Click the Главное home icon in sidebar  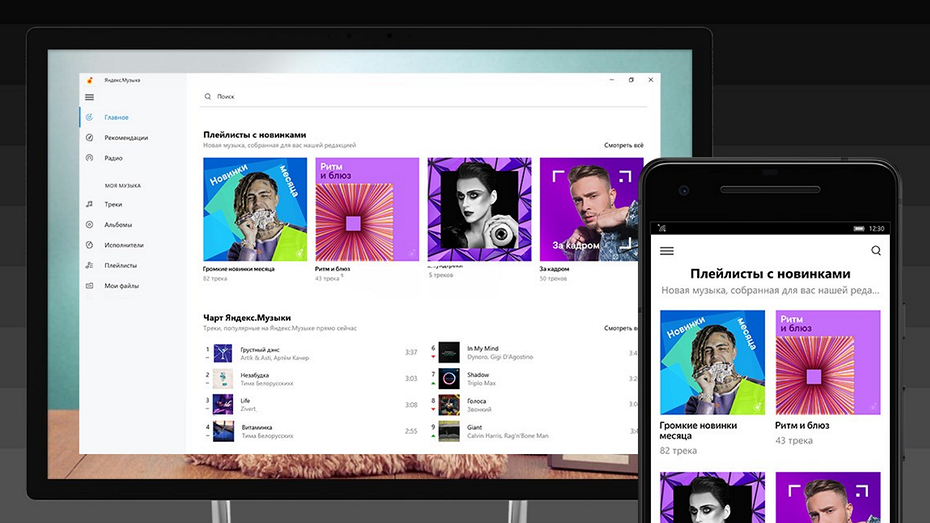[x=90, y=117]
